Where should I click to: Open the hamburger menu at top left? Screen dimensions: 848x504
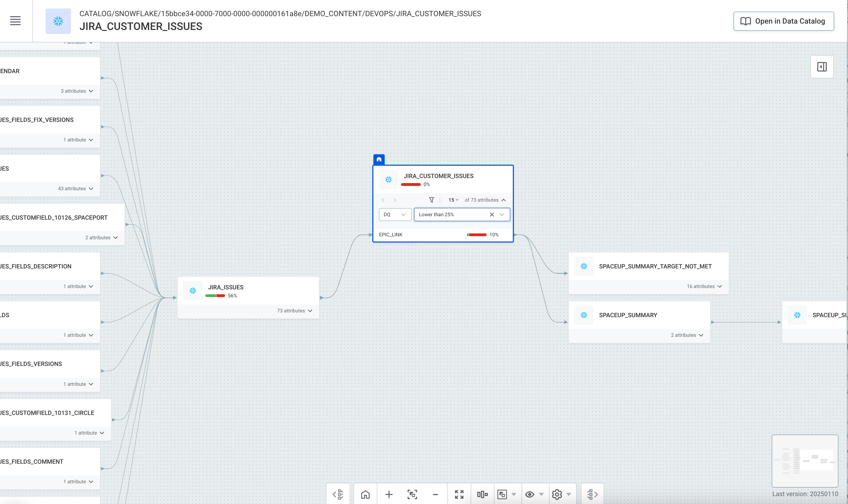pos(15,21)
